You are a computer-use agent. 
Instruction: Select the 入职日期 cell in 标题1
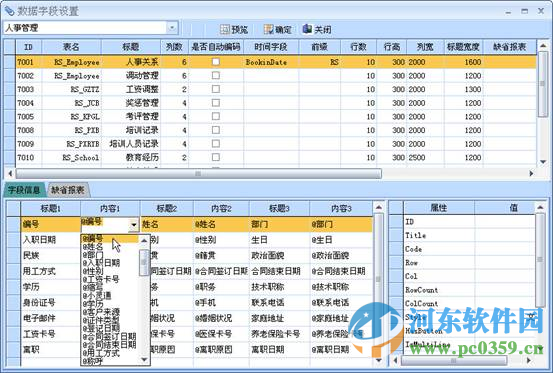coord(50,240)
